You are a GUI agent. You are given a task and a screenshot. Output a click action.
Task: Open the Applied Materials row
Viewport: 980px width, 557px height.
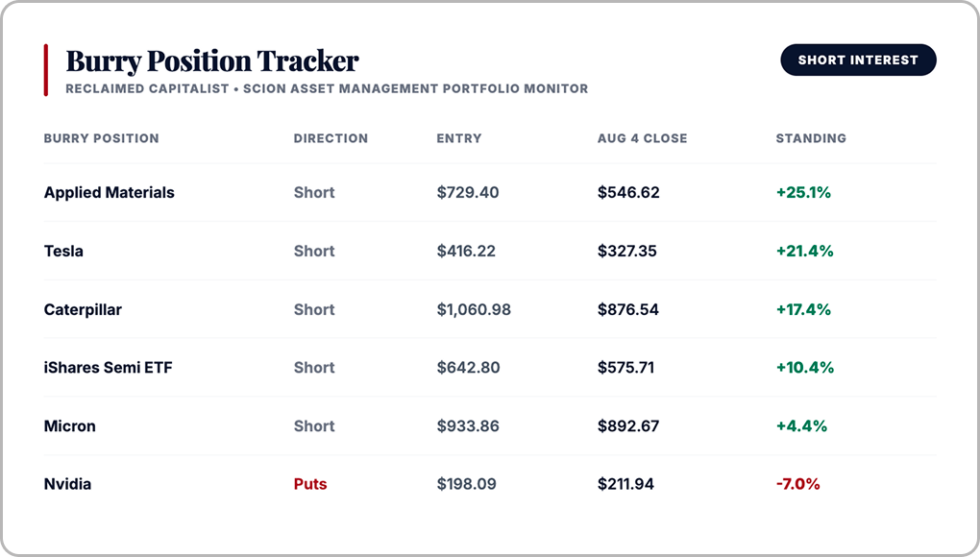[x=490, y=192]
